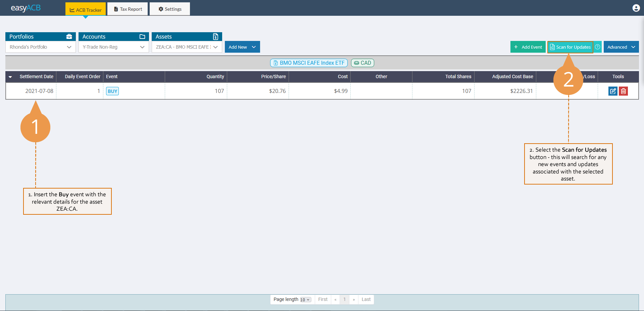Viewport: 644px width, 311px height.
Task: Open the Settings tab
Action: pyautogui.click(x=169, y=9)
